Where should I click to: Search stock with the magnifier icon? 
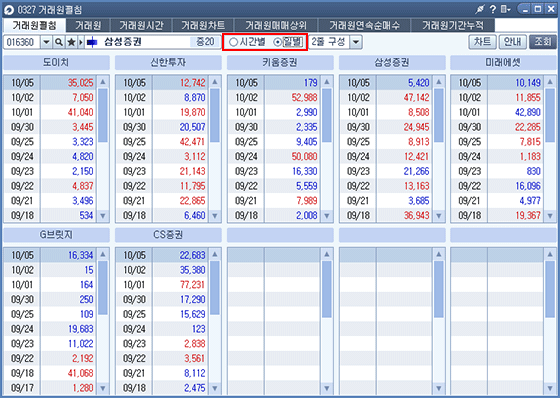(x=59, y=42)
